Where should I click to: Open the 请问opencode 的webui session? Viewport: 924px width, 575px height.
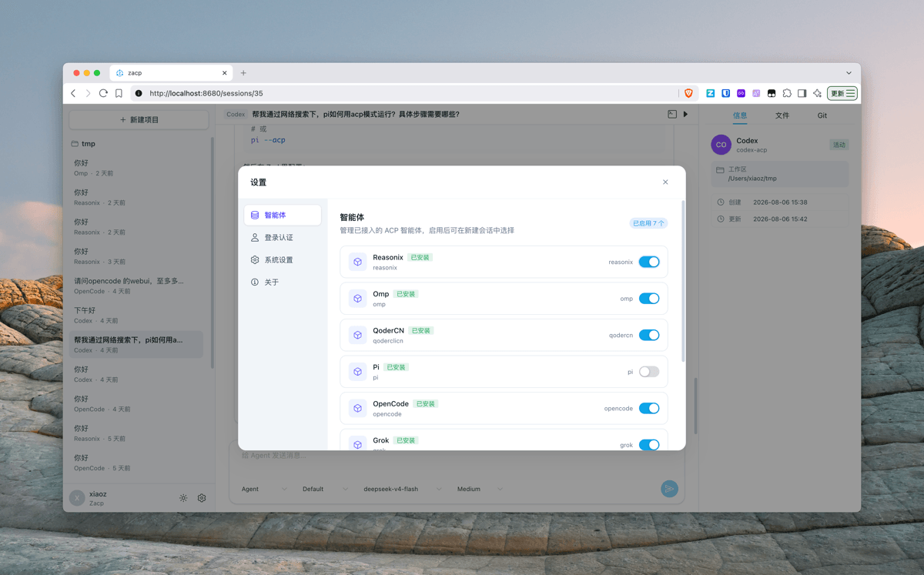click(137, 286)
